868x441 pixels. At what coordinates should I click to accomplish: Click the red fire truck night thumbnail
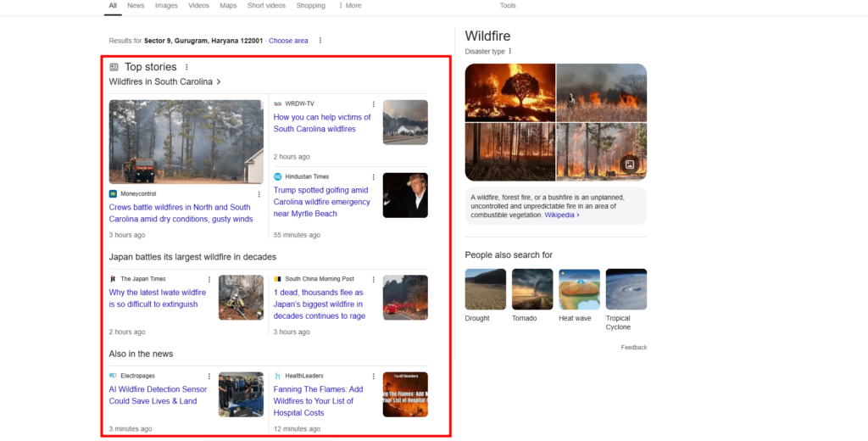point(405,298)
